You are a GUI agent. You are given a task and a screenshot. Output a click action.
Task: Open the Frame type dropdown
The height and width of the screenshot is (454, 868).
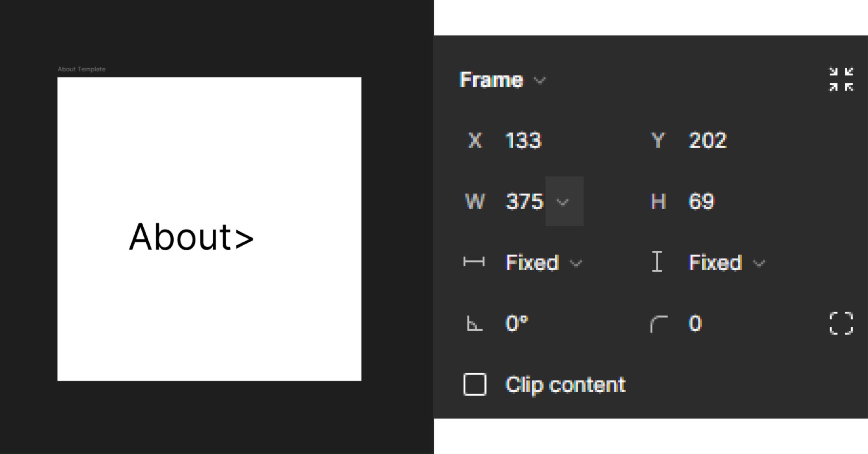click(539, 80)
